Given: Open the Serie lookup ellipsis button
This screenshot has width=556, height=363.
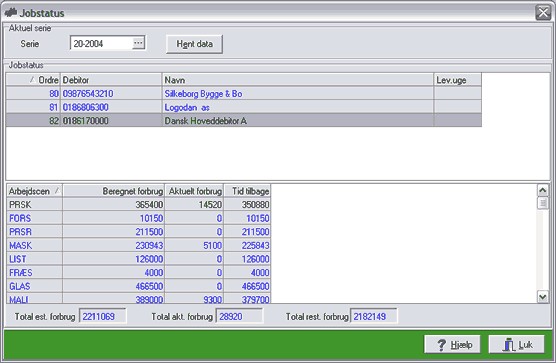Looking at the screenshot, I should pos(138,43).
